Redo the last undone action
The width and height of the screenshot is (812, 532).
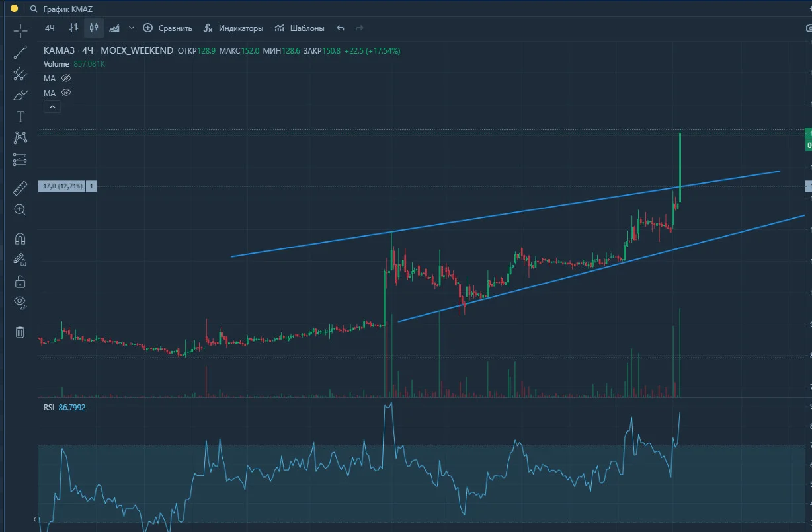pyautogui.click(x=360, y=28)
